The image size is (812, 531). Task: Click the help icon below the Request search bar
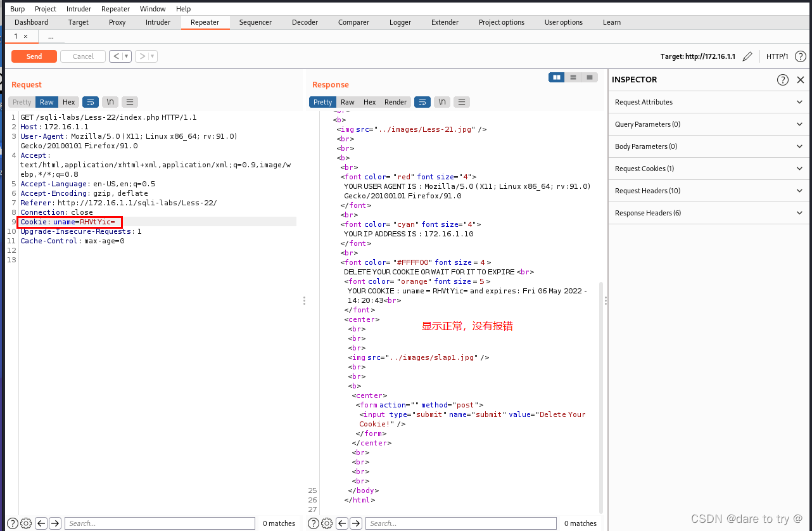coord(12,523)
